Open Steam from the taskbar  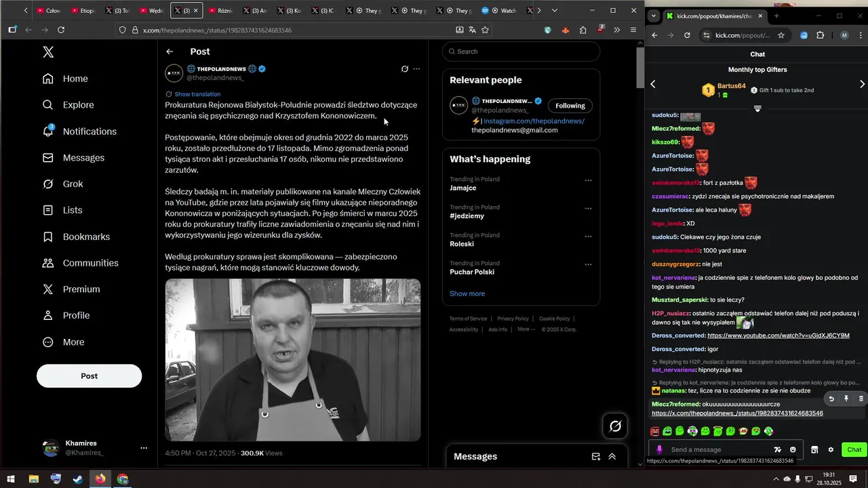click(78, 479)
